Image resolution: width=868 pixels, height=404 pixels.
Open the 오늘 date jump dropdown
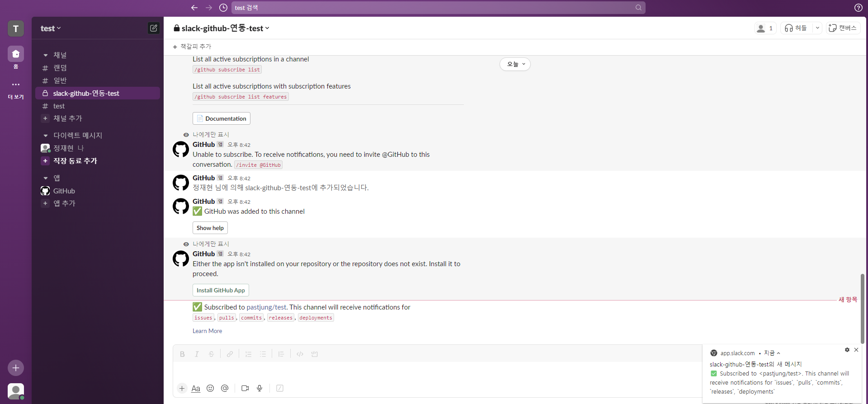515,64
